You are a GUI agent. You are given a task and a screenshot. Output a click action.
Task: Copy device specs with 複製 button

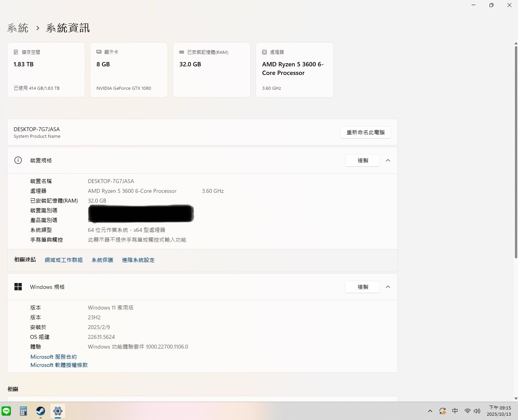point(363,160)
